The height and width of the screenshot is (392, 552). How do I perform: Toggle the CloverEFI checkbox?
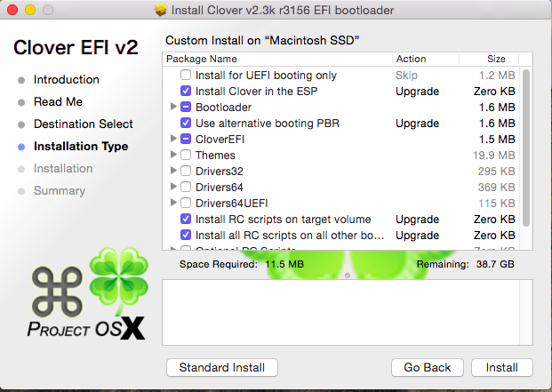(x=186, y=139)
